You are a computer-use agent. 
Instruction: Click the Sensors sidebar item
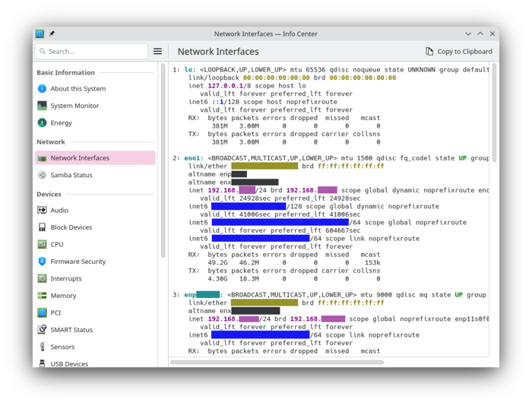(62, 347)
